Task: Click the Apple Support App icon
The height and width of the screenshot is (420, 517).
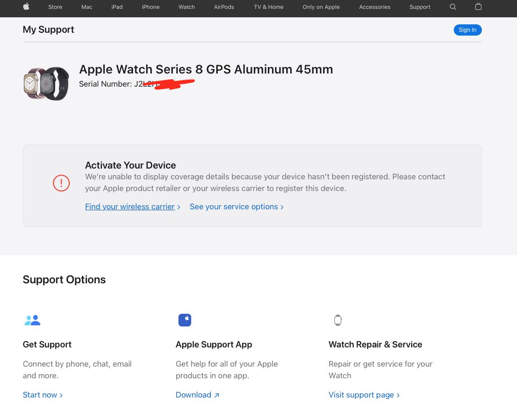Action: click(185, 320)
